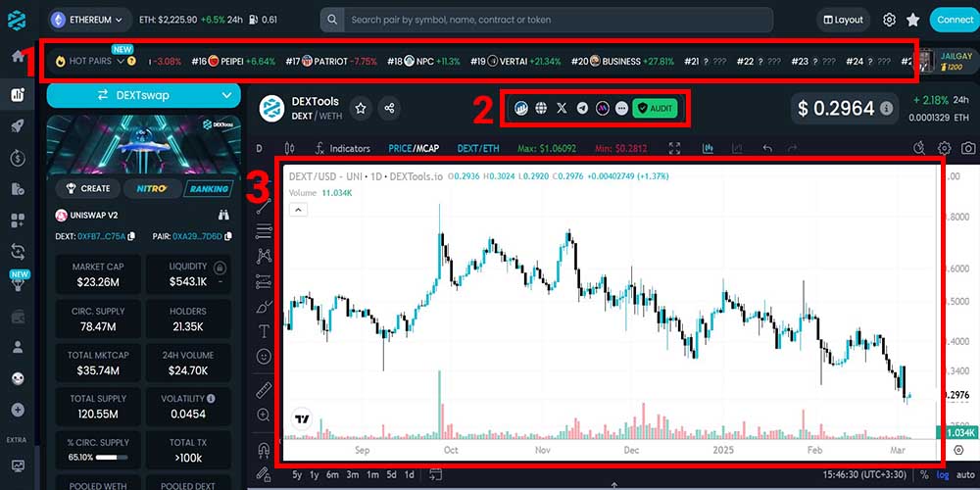Open the #18 NPC hot pair

click(x=423, y=61)
